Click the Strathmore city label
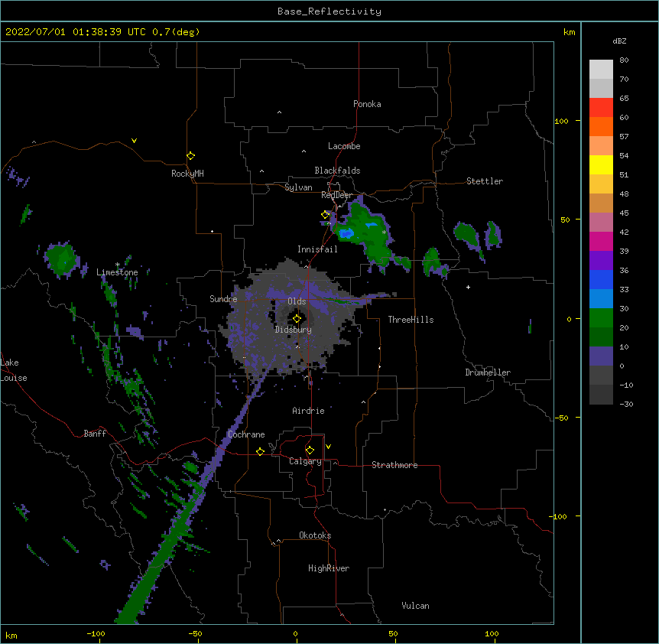This screenshot has height=644, width=659. (x=394, y=465)
